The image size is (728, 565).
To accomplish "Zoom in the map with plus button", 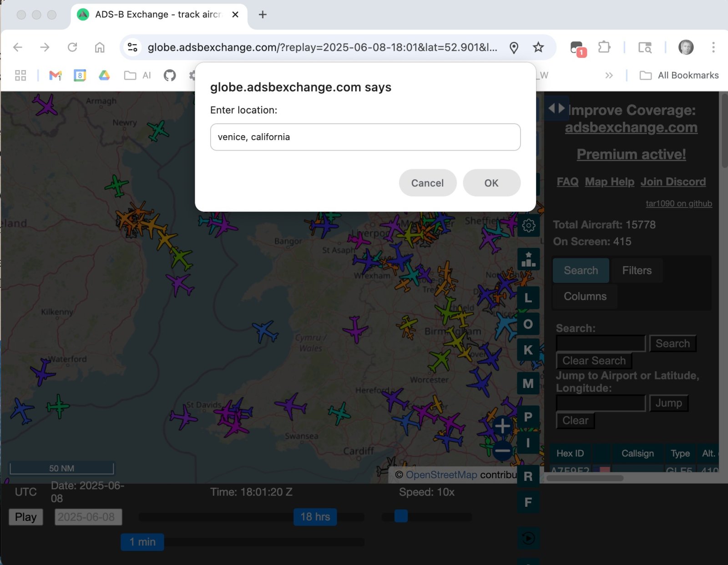I will (x=502, y=426).
